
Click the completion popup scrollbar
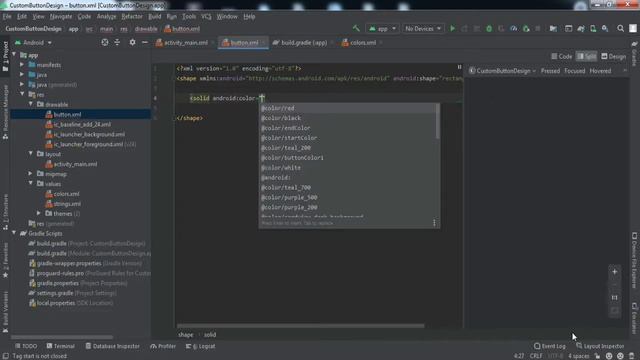point(438,121)
